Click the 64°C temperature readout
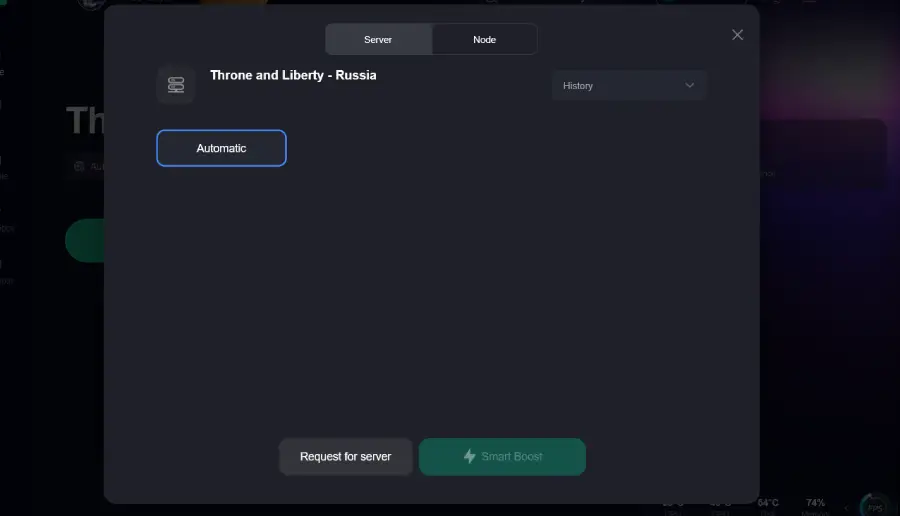The width and height of the screenshot is (900, 516). tap(768, 504)
